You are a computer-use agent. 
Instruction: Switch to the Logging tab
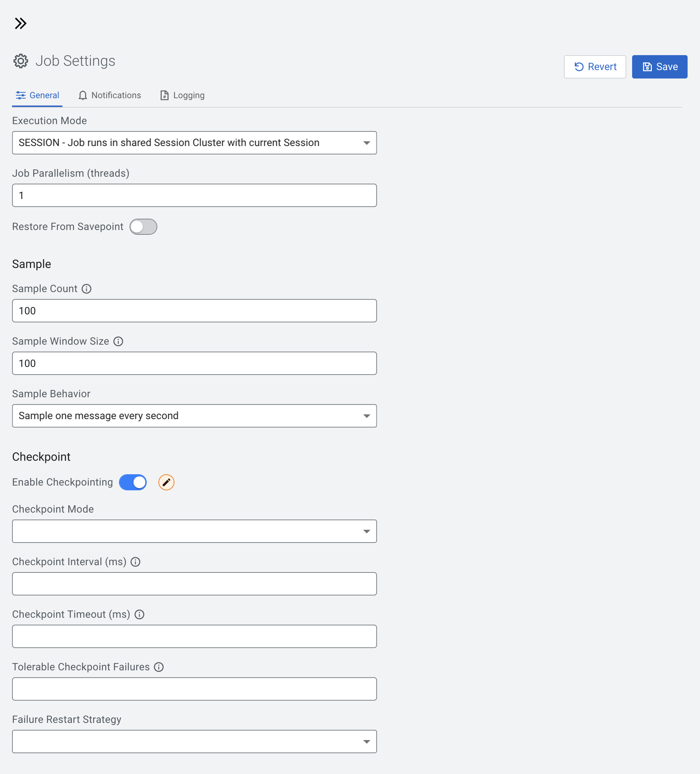[x=182, y=95]
